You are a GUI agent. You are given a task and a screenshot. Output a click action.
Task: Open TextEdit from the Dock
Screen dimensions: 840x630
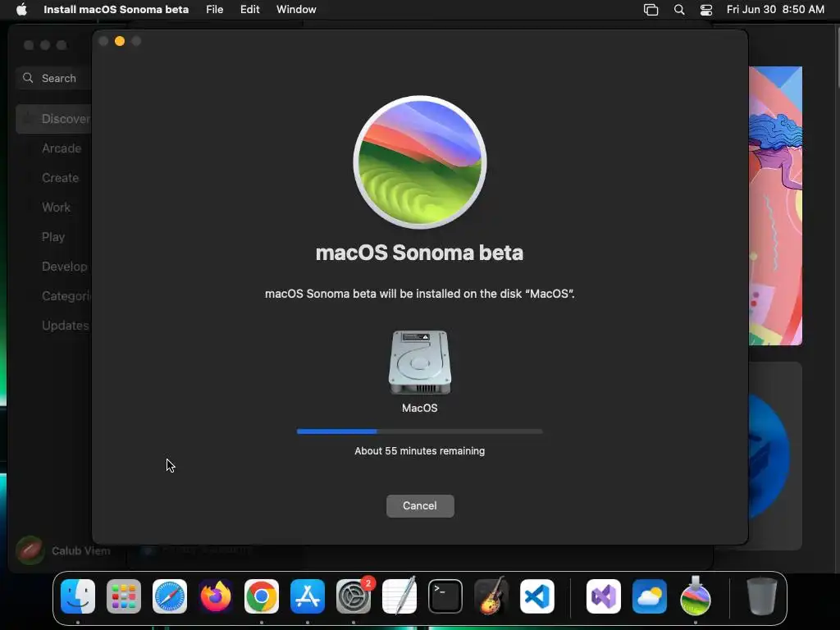[x=399, y=596]
